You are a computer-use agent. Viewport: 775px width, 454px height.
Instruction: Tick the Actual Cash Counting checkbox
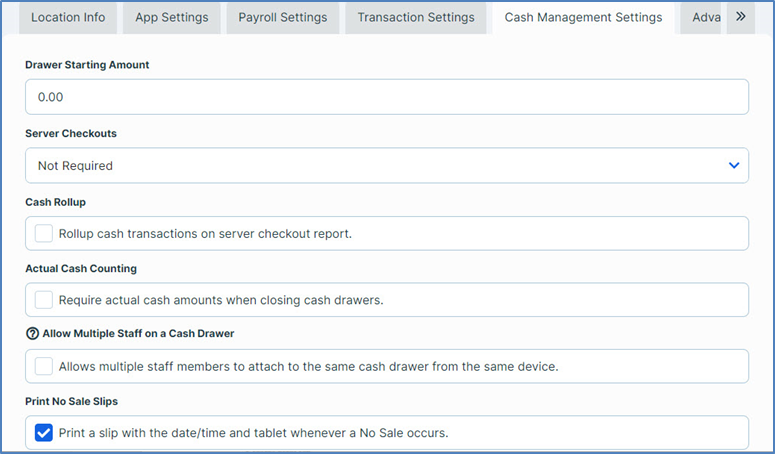click(x=44, y=300)
